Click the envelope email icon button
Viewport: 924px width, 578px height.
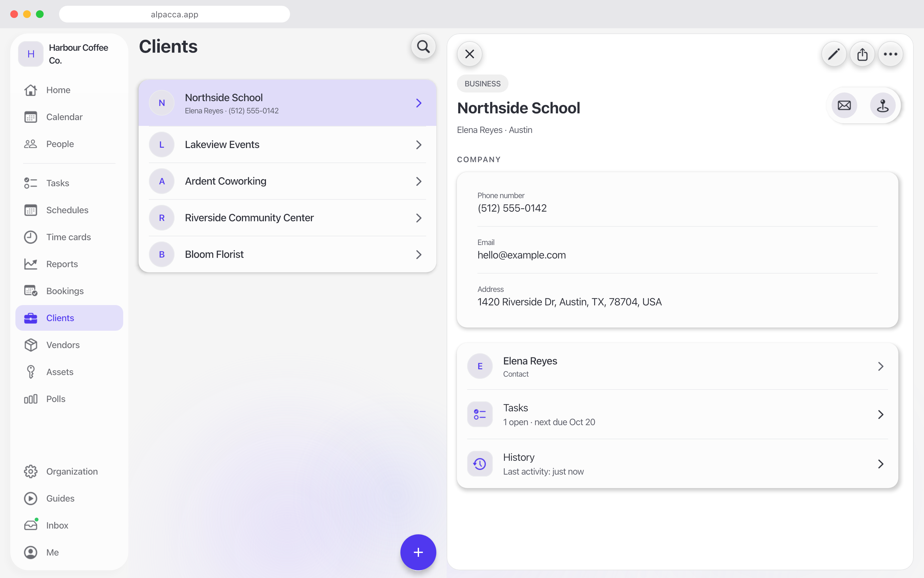click(844, 105)
